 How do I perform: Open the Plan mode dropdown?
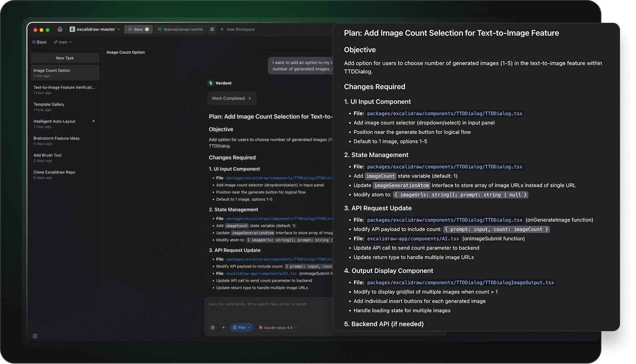coord(241,328)
